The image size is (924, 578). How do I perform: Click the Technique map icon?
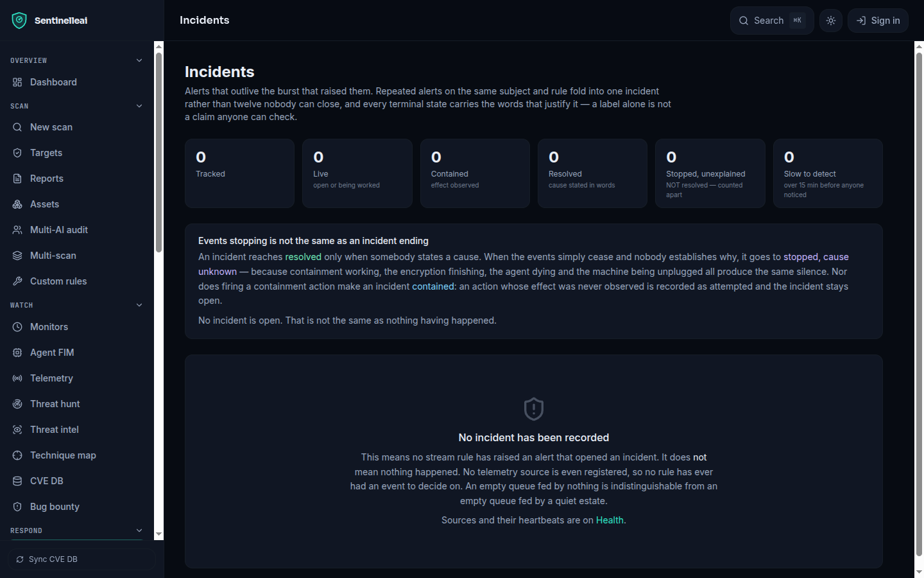point(17,455)
